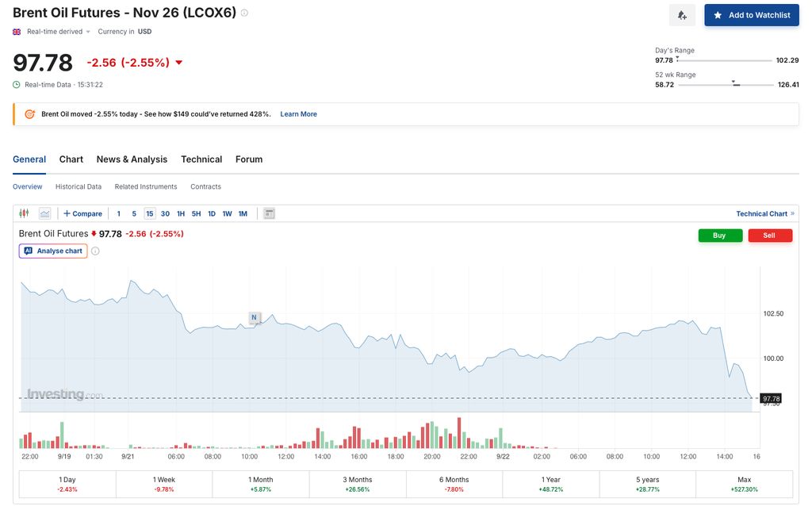Open Related Instruments sub-tab
812x506 pixels.
(x=146, y=186)
